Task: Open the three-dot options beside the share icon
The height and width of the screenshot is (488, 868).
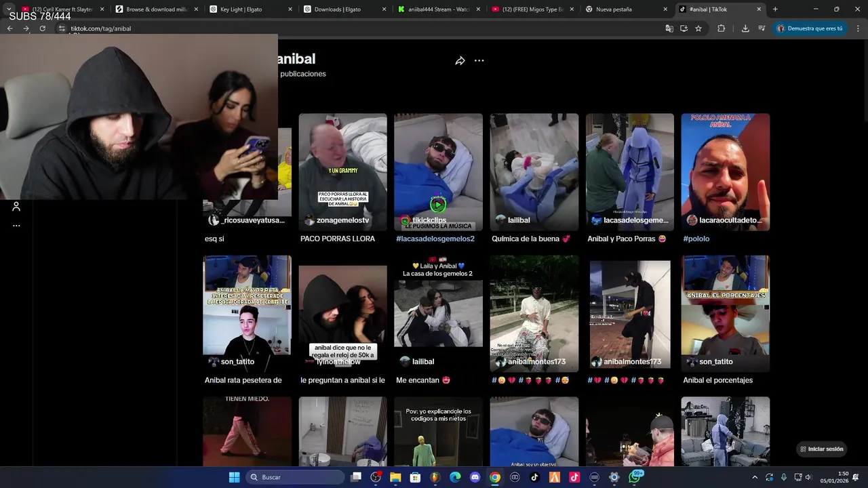Action: click(x=479, y=61)
